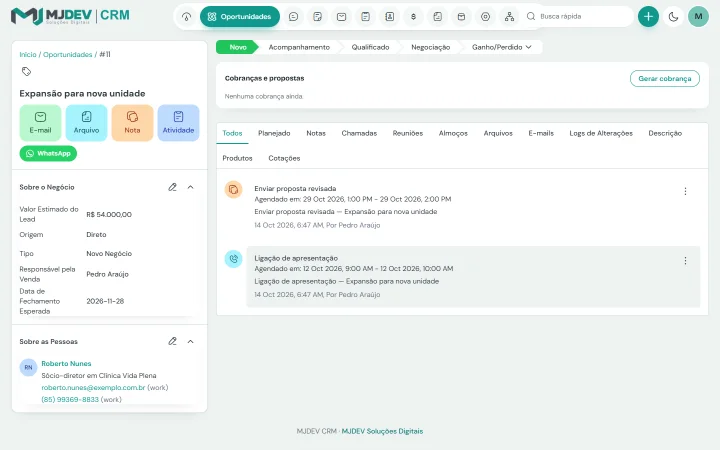Open the activities clipboard icon in navigation bar
The height and width of the screenshot is (450, 720).
pos(366,17)
